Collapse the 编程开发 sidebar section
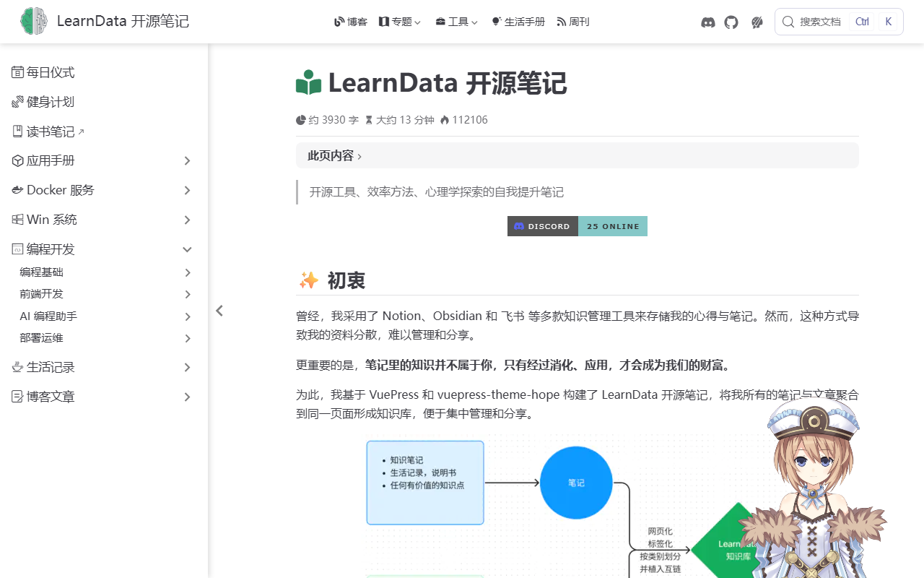Viewport: 924px width, 578px height. tap(187, 249)
